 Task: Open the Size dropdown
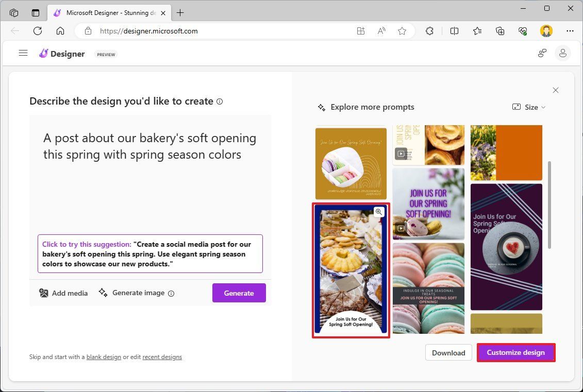point(529,107)
